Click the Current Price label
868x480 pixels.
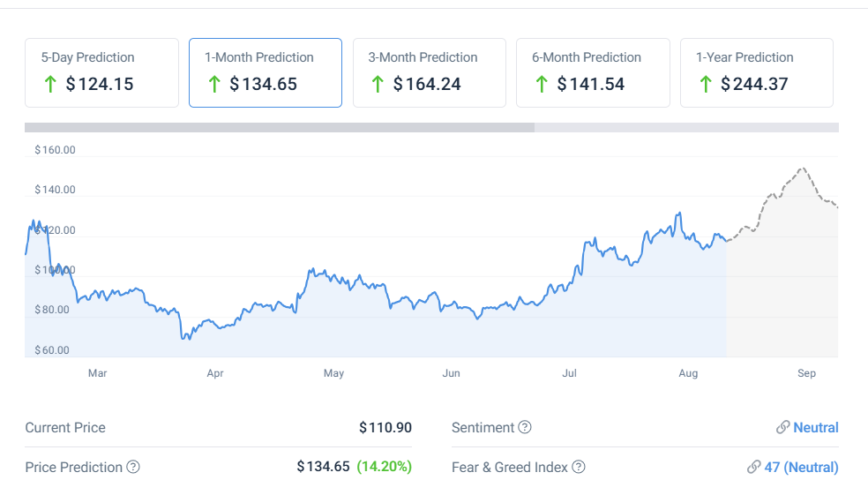(x=65, y=427)
